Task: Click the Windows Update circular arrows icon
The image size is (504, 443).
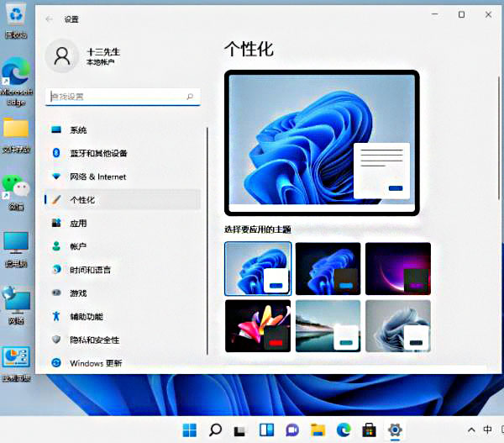Action: [x=56, y=363]
